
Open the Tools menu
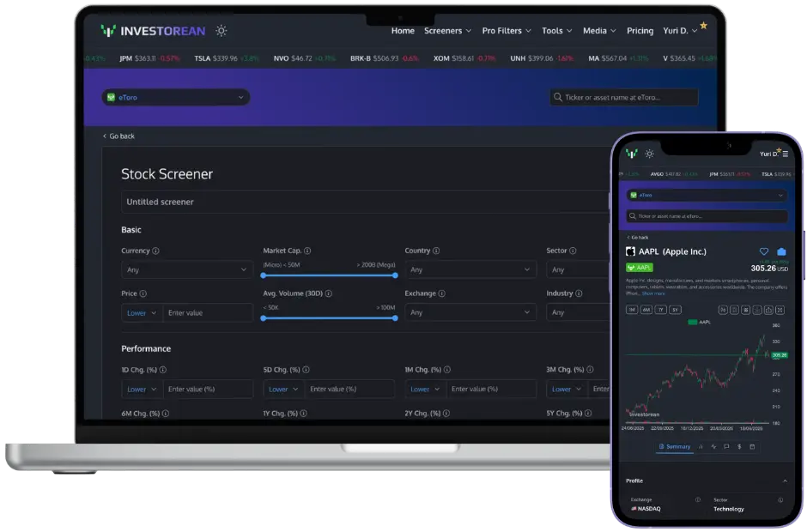(557, 31)
